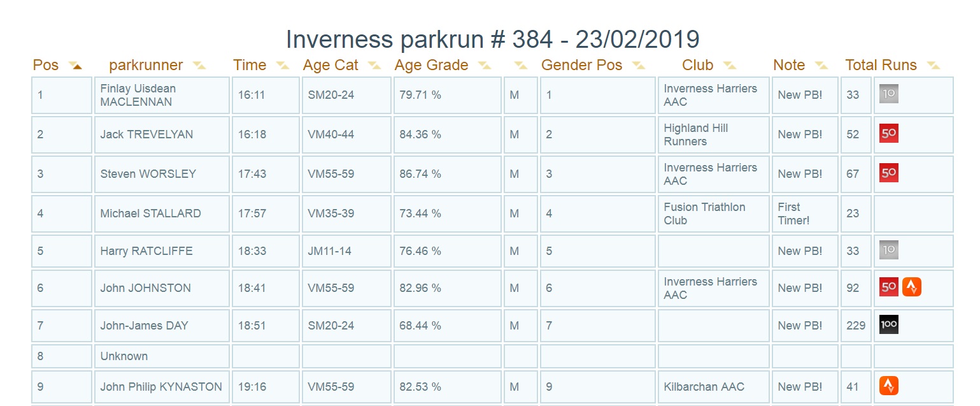Sort by Age Cat using its arrow icon
The width and height of the screenshot is (980, 406).
click(374, 66)
